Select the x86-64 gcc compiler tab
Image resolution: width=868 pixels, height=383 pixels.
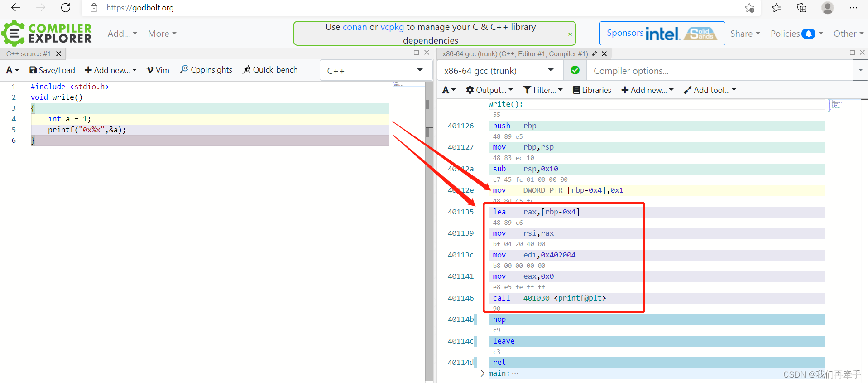point(515,53)
